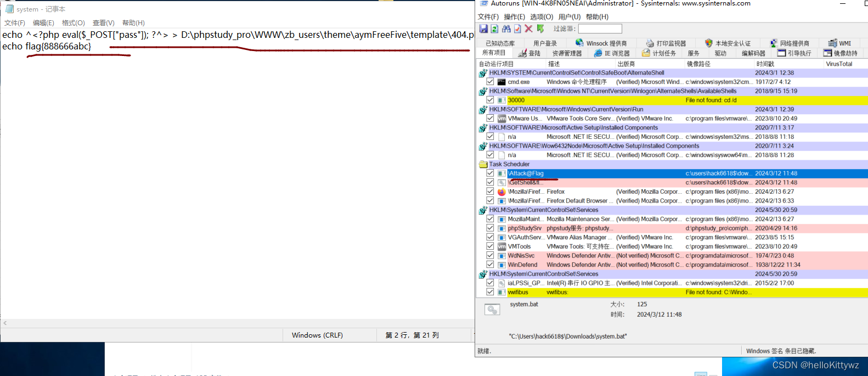
Task: Click the VMTools service vm icon
Action: pyautogui.click(x=501, y=246)
